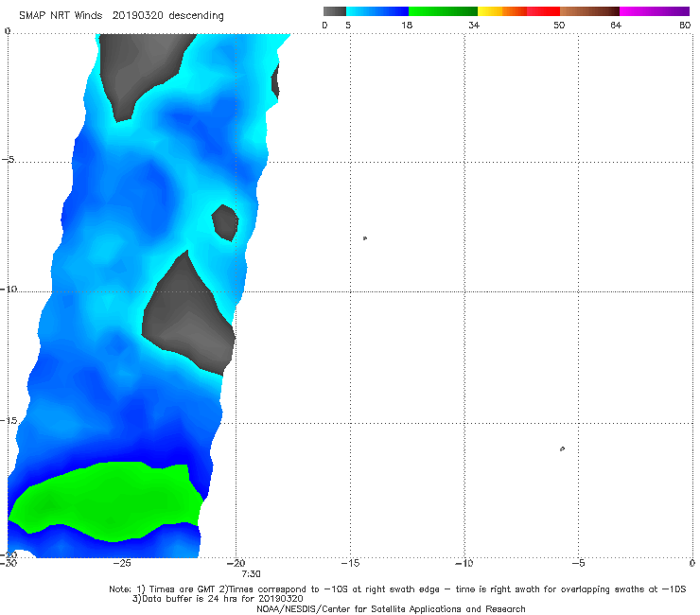This screenshot has width=700, height=615.
Task: Click the latitude axis label "-15"
Action: tap(9, 420)
